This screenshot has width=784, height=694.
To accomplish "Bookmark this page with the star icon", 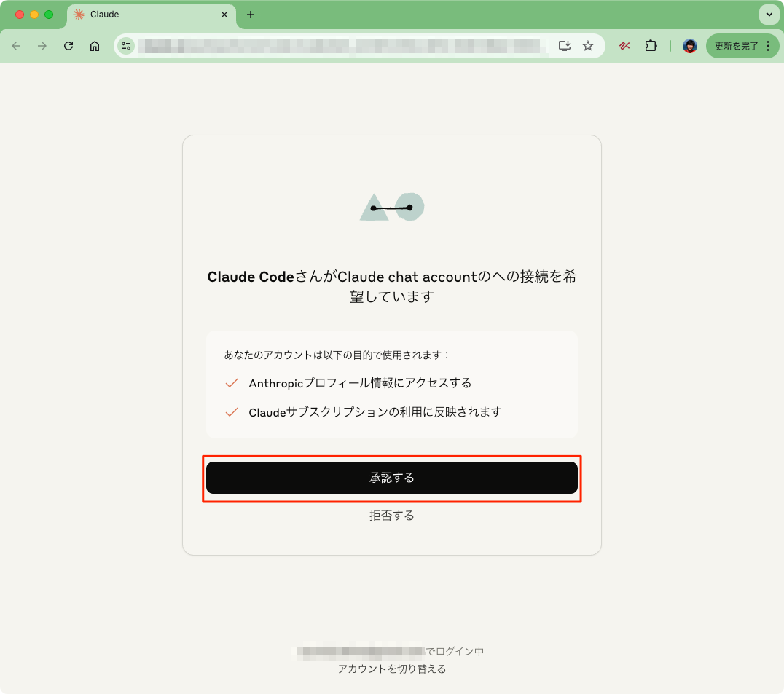I will 588,46.
